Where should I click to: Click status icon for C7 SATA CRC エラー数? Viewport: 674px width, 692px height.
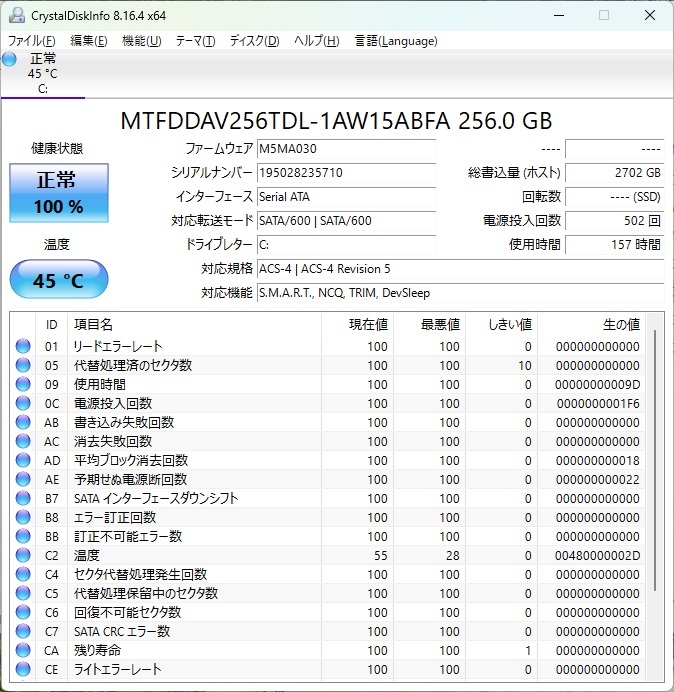pos(23,631)
